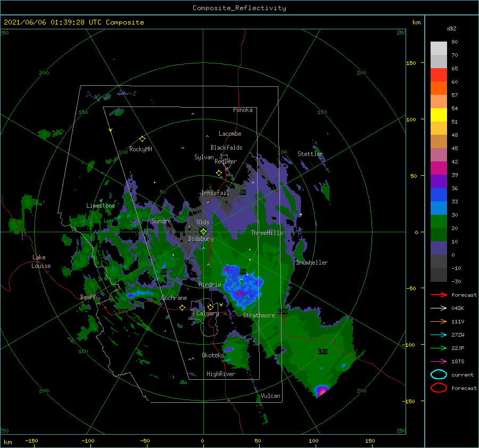The width and height of the screenshot is (479, 448).
Task: Click the Airdrie city label
Action: pos(210,284)
